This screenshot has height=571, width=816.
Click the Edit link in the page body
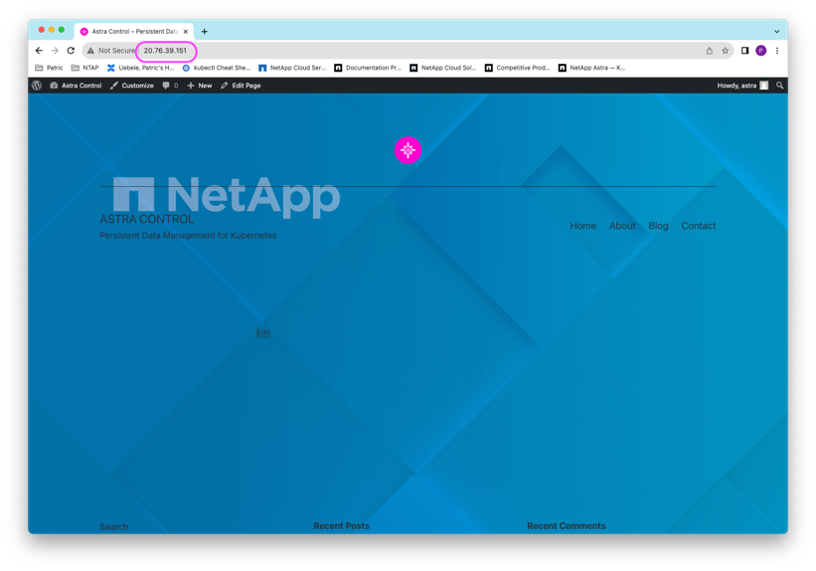point(263,333)
